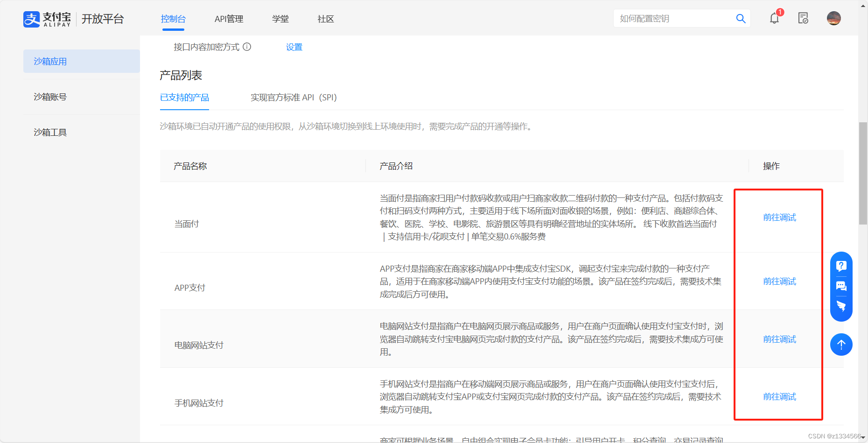Click 前往调试 for APP支付
The height and width of the screenshot is (443, 868).
[779, 281]
